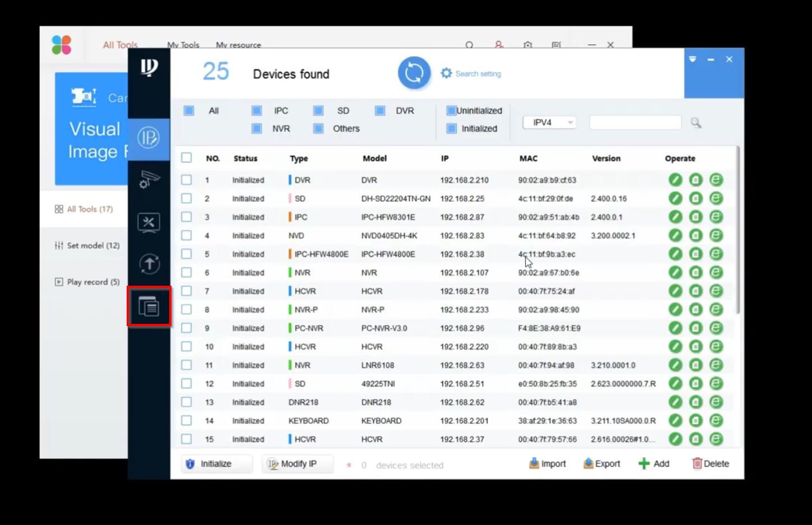Screen dimensions: 812x525
Task: Switch to the My Tools tab in toolbox
Action: (x=183, y=45)
